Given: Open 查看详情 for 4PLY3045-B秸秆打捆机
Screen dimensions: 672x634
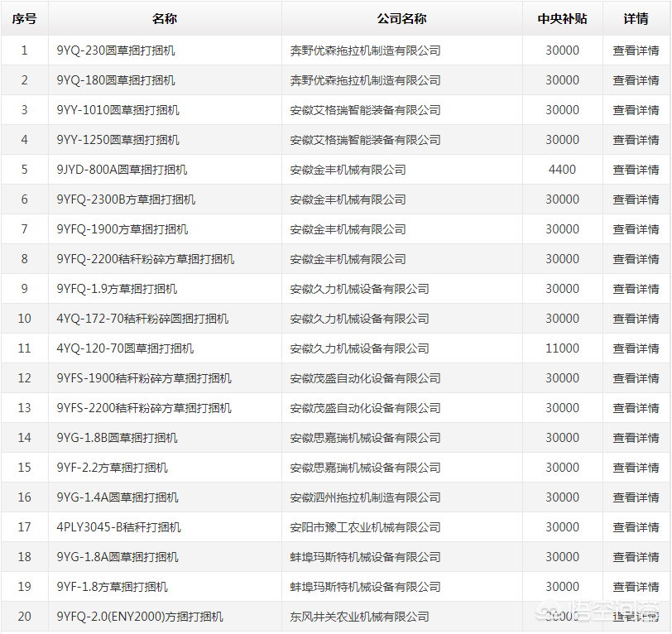Looking at the screenshot, I should point(636,527).
